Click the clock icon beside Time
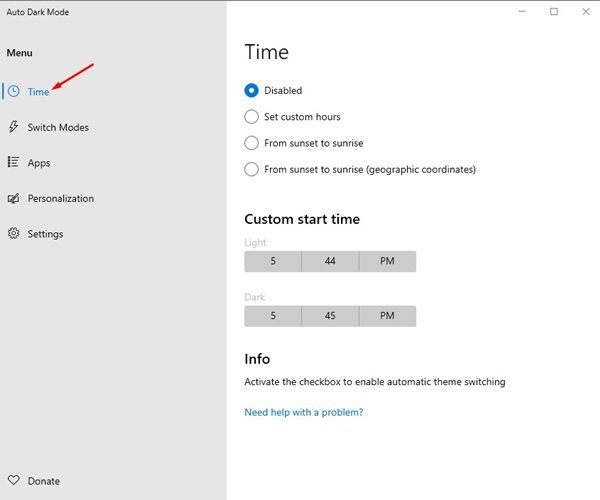 coord(14,91)
